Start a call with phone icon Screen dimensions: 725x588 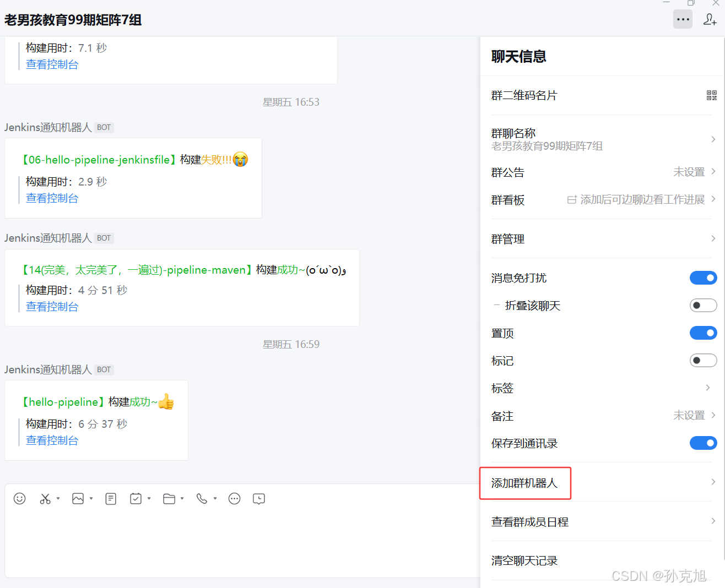point(202,499)
